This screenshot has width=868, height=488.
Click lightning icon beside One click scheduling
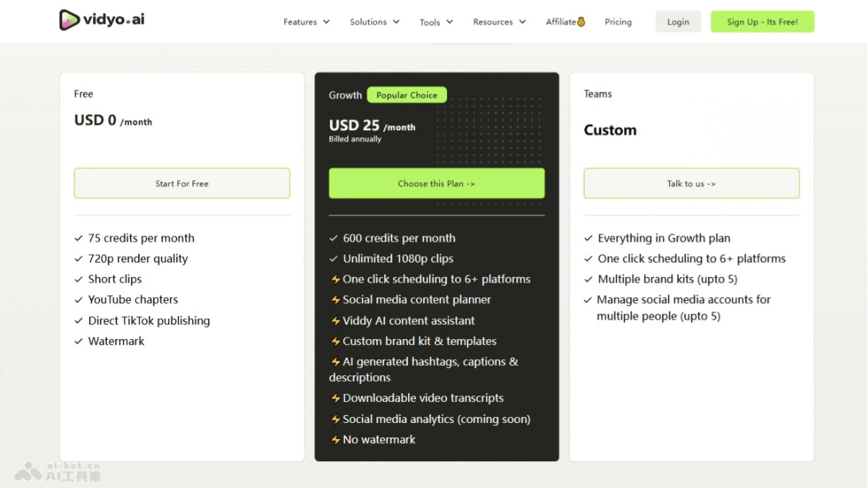tap(336, 280)
